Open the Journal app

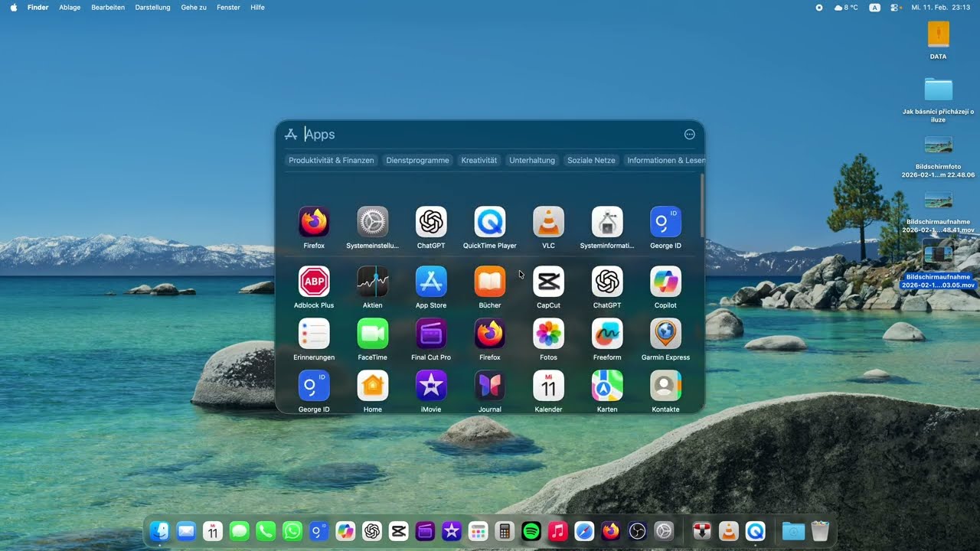pos(490,386)
